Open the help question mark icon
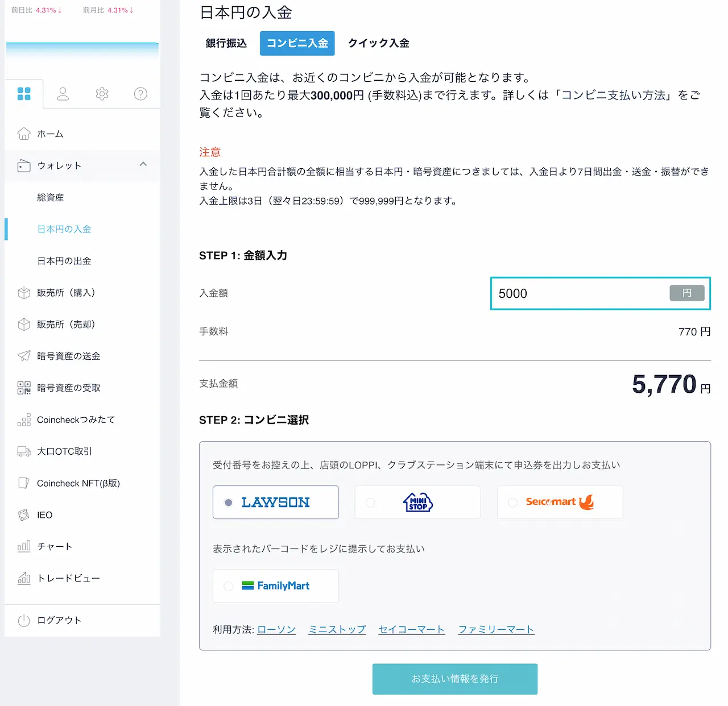The height and width of the screenshot is (706, 728). [140, 94]
